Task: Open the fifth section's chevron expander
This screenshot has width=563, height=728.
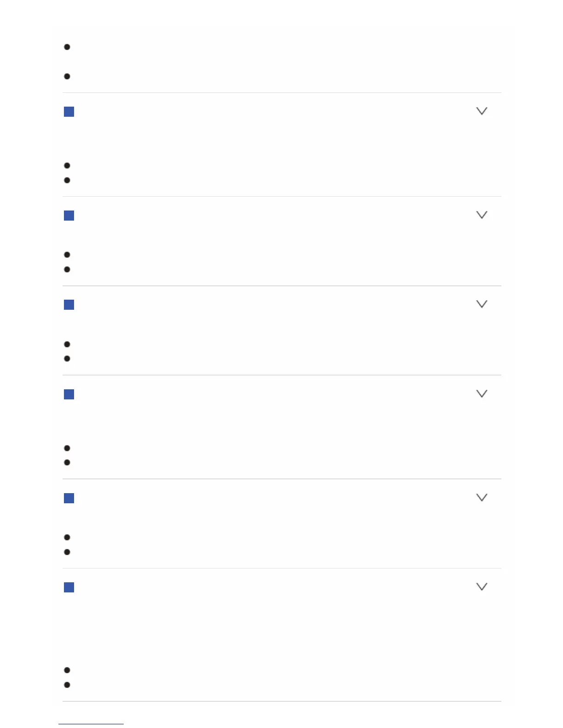Action: [482, 498]
